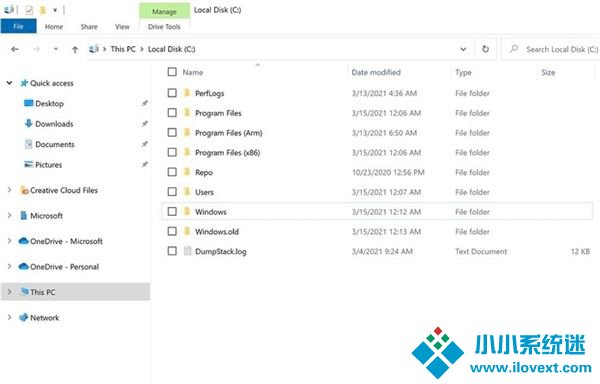The image size is (600, 384).
Task: Check the Program Files (x86) checkbox
Action: click(172, 152)
